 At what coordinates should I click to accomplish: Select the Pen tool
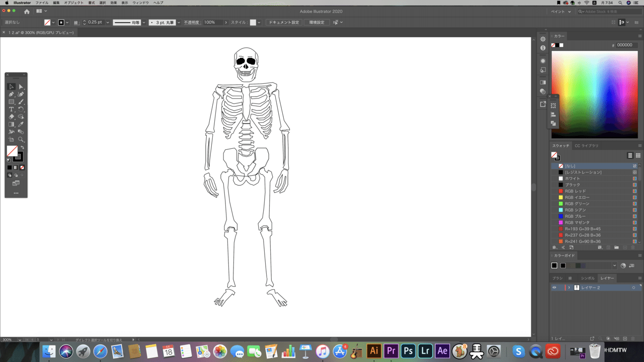coord(12,94)
